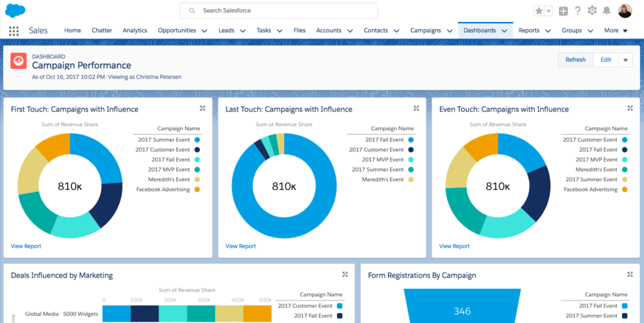Click Facebook Advertising swatch in First Touch legend
Image resolution: width=644 pixels, height=323 pixels.
point(197,190)
